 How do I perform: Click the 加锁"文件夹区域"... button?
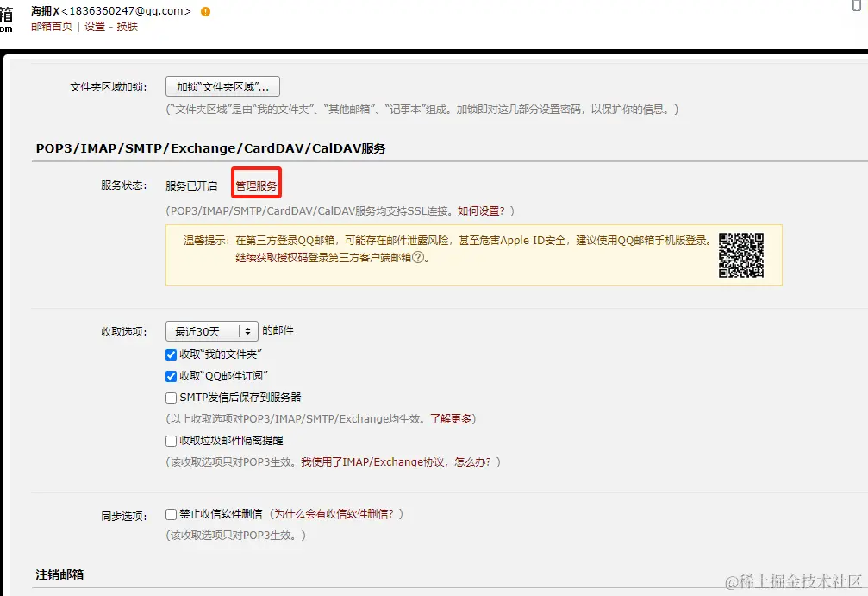(222, 86)
